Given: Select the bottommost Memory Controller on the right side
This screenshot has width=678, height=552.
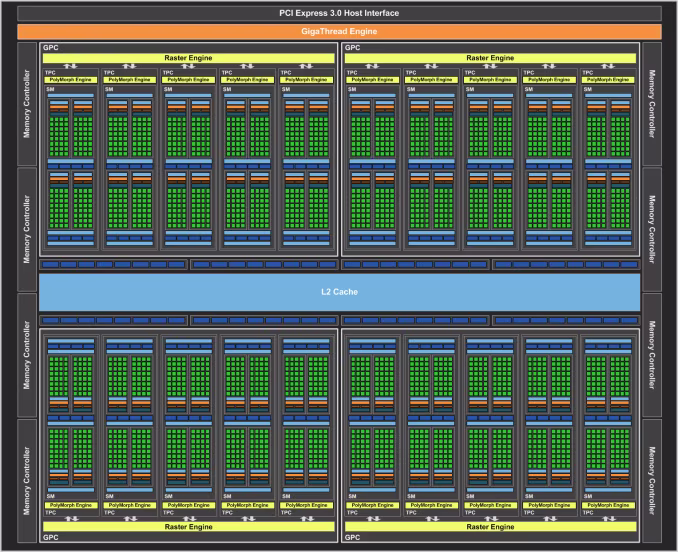Looking at the screenshot, I should tap(652, 481).
